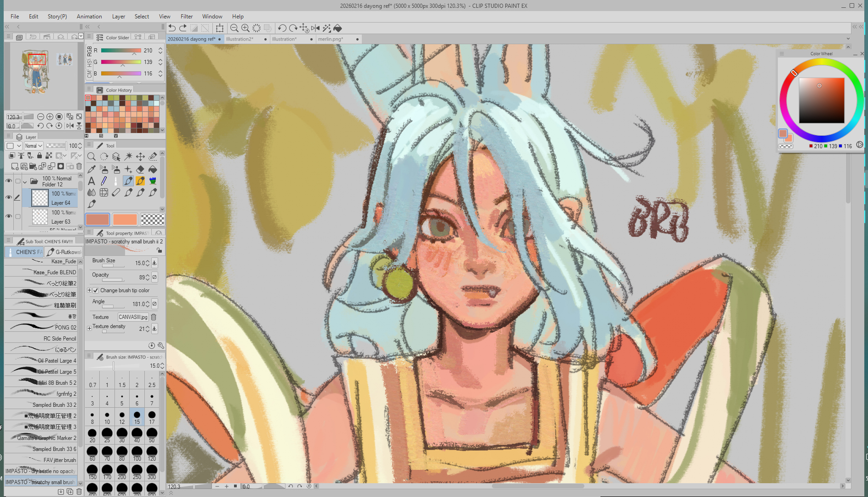The image size is (868, 497).
Task: Select the Eraser tool
Action: tap(140, 169)
